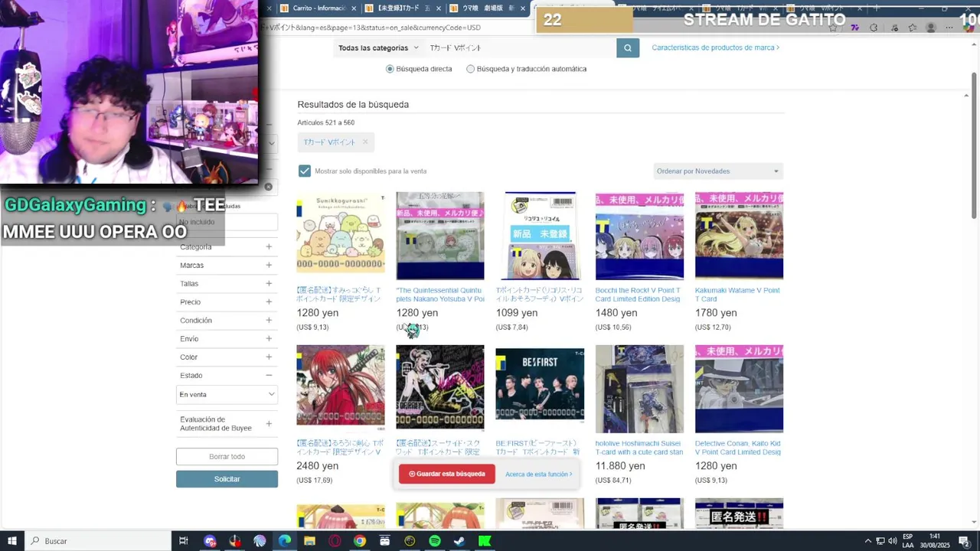Open Steam from the taskbar
Image resolution: width=980 pixels, height=551 pixels.
[x=459, y=541]
